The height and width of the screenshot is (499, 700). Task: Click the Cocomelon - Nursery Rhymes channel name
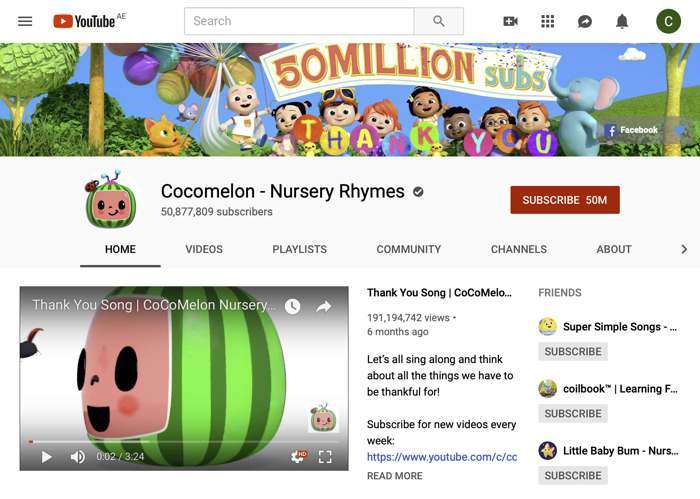click(x=283, y=191)
